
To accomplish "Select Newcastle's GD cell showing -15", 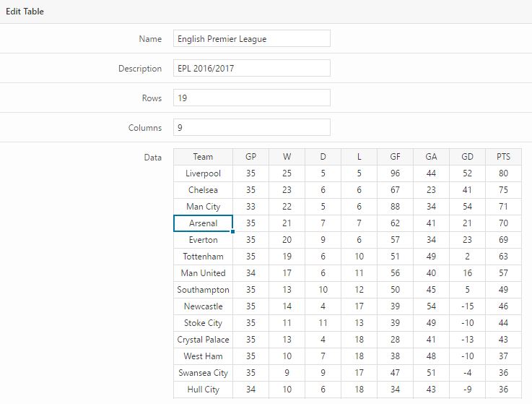I will (467, 306).
